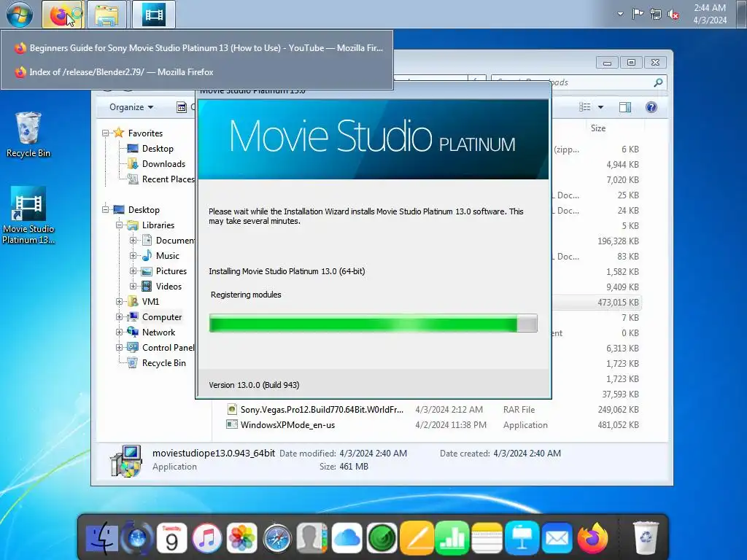Click the Size column header
This screenshot has height=560, width=747.
[598, 128]
